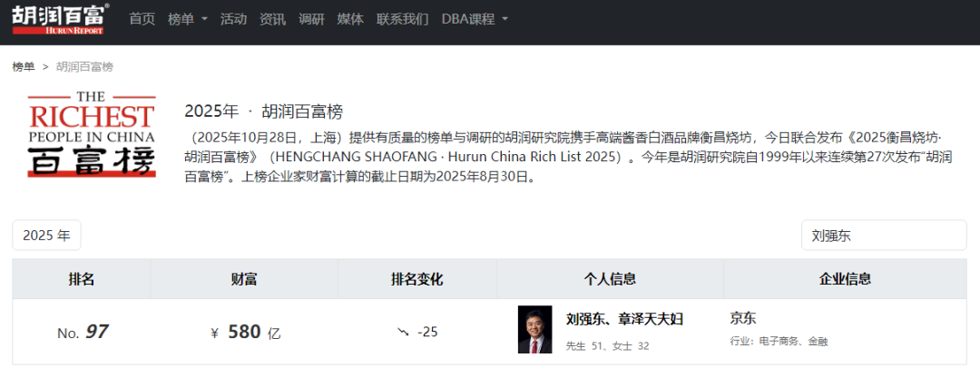Open the 调研 research section
980x377 pixels.
311,19
